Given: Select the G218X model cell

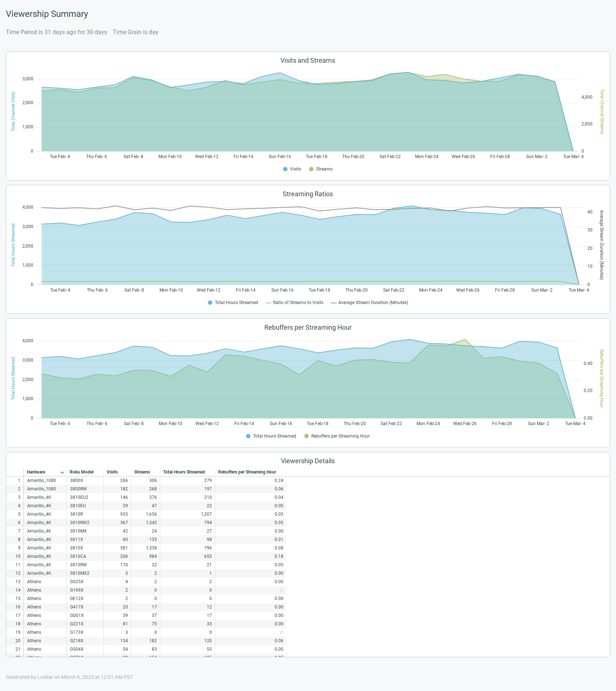Looking at the screenshot, I should (x=85, y=641).
